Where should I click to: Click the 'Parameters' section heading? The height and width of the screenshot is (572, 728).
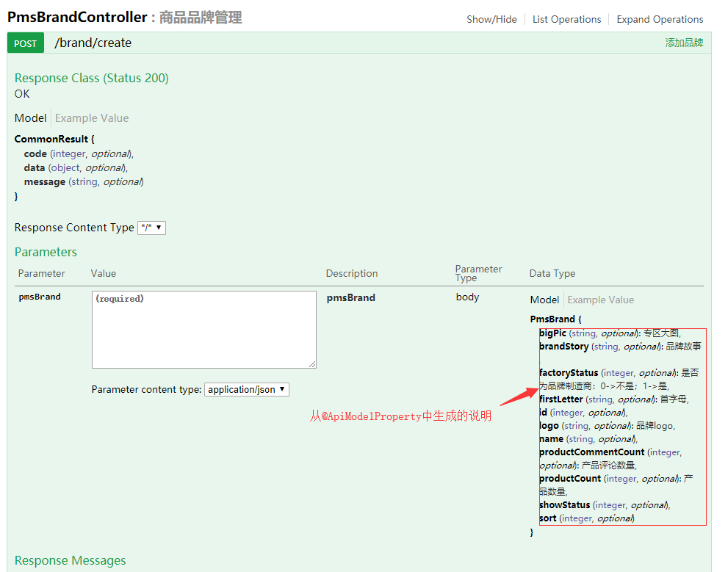point(46,252)
